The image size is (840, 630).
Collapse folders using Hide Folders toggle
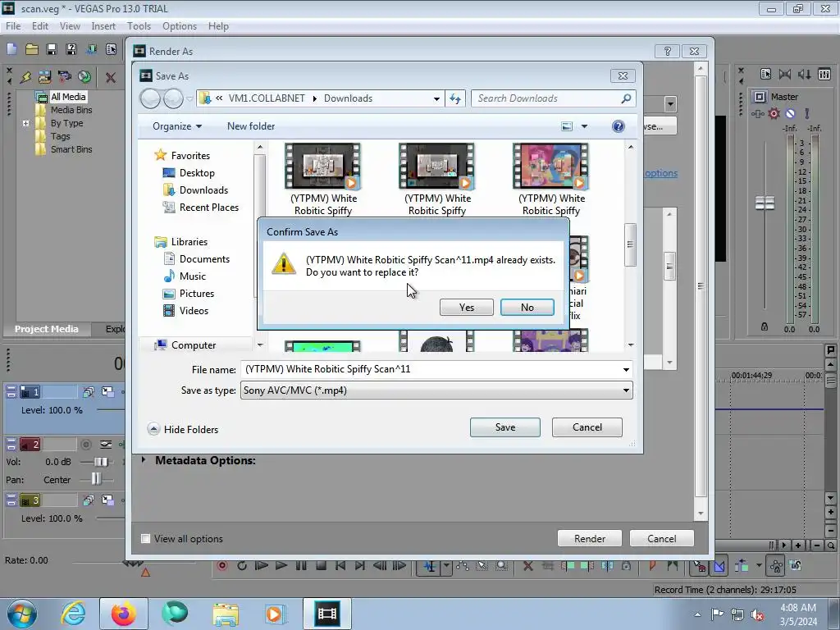point(183,429)
